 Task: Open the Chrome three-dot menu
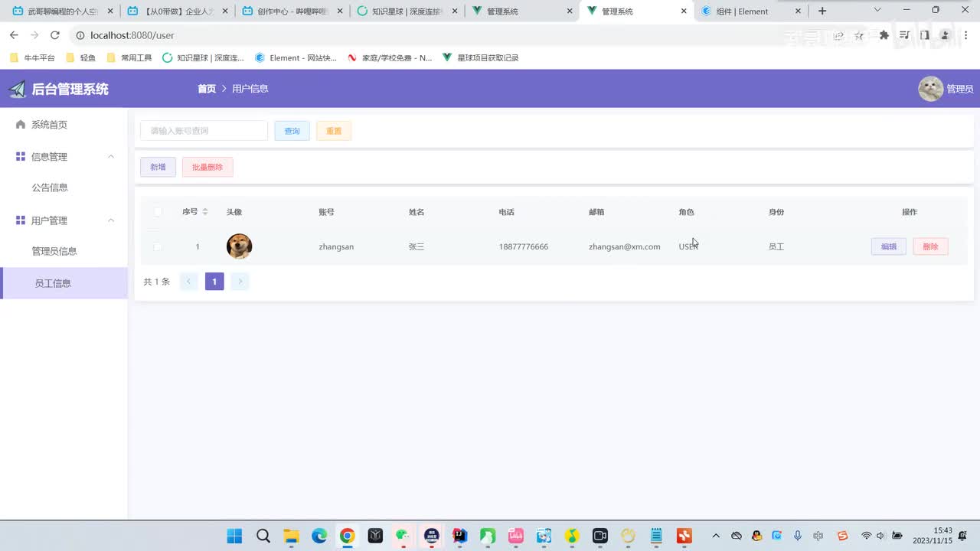click(x=966, y=35)
